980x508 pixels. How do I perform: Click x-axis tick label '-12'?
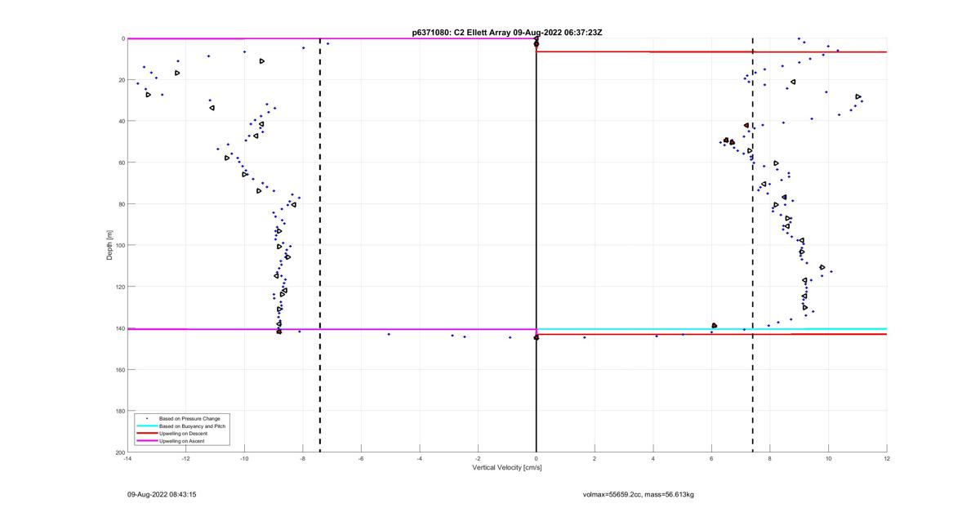pyautogui.click(x=185, y=458)
